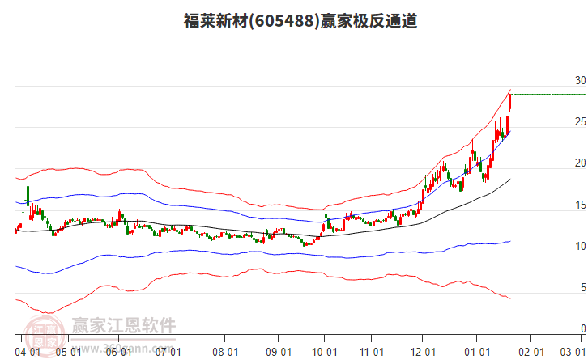Click the tall green candlestick in early April
Viewport: 588px width, 364px height.
(28, 197)
